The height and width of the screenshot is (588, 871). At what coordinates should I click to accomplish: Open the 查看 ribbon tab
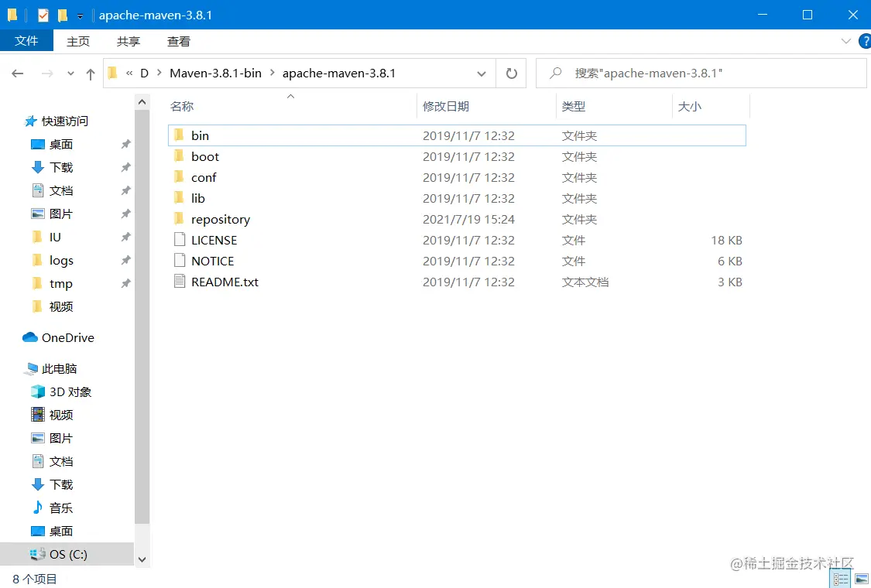tap(178, 41)
